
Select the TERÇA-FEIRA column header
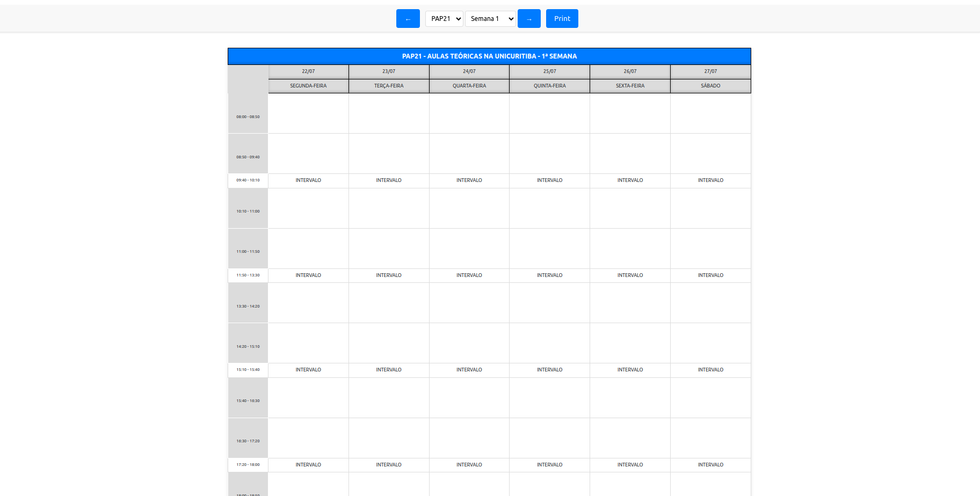coord(389,86)
